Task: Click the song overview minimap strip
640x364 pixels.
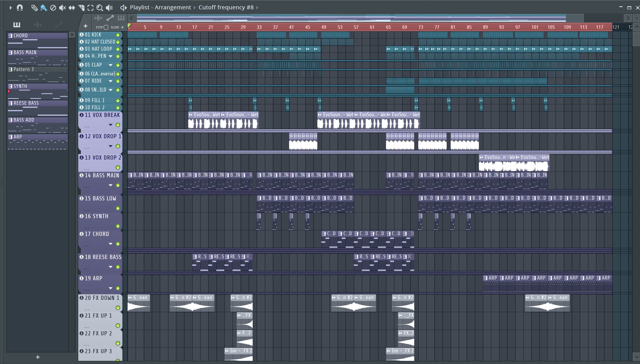Action: coord(360,18)
